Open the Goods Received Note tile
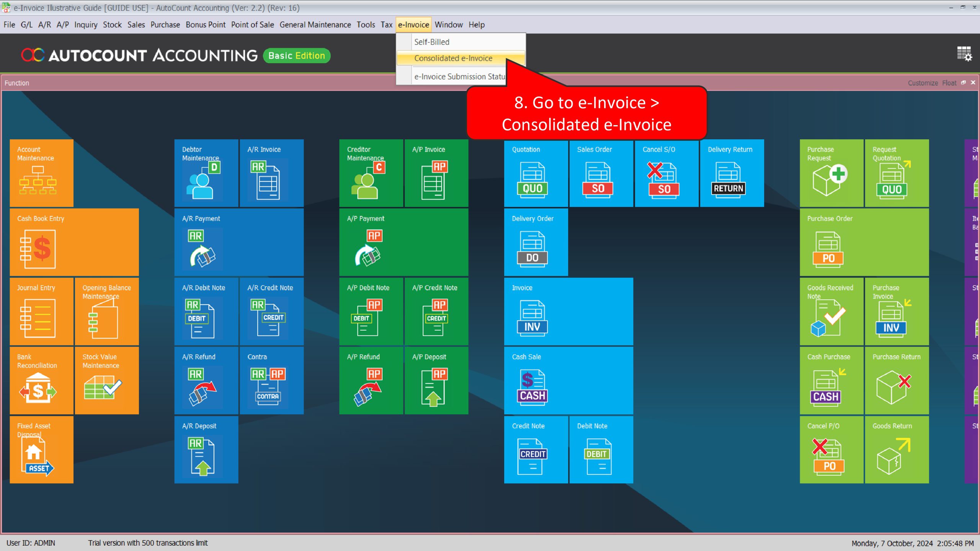This screenshot has height=551, width=980. pos(831,311)
